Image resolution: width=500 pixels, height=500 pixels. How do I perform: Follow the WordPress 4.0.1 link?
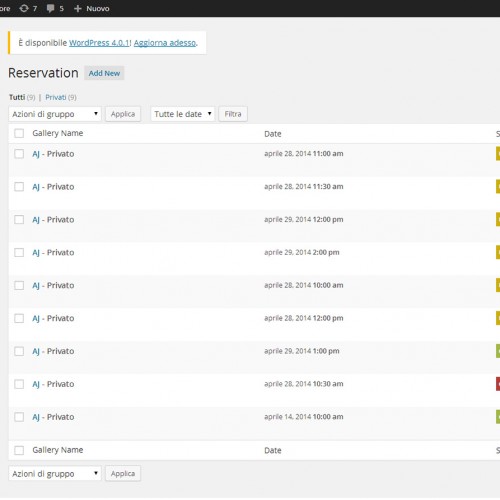point(99,43)
